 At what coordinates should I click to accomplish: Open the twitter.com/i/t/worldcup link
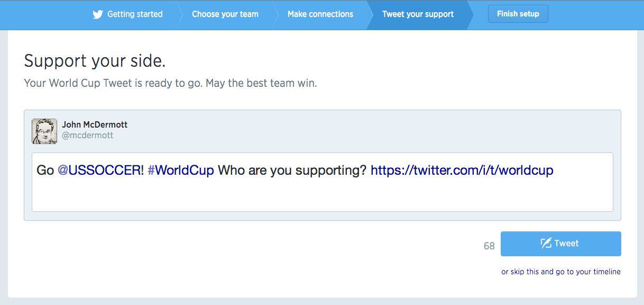pyautogui.click(x=462, y=171)
